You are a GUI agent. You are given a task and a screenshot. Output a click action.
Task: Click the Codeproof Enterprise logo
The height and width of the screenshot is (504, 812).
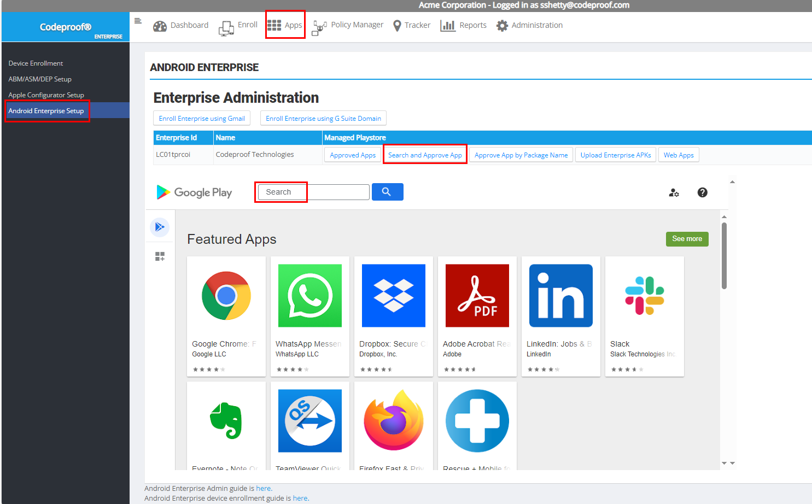click(66, 27)
